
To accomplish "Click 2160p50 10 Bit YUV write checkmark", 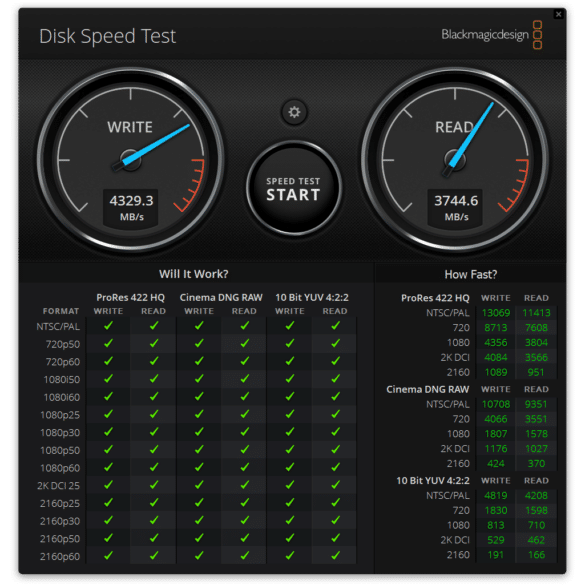I will (290, 538).
